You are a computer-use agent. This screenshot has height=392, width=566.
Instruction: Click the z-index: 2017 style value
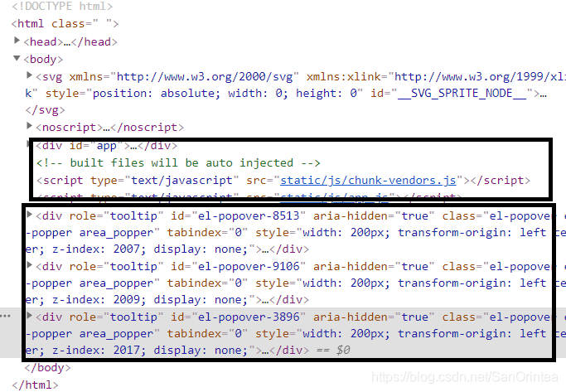click(96, 350)
